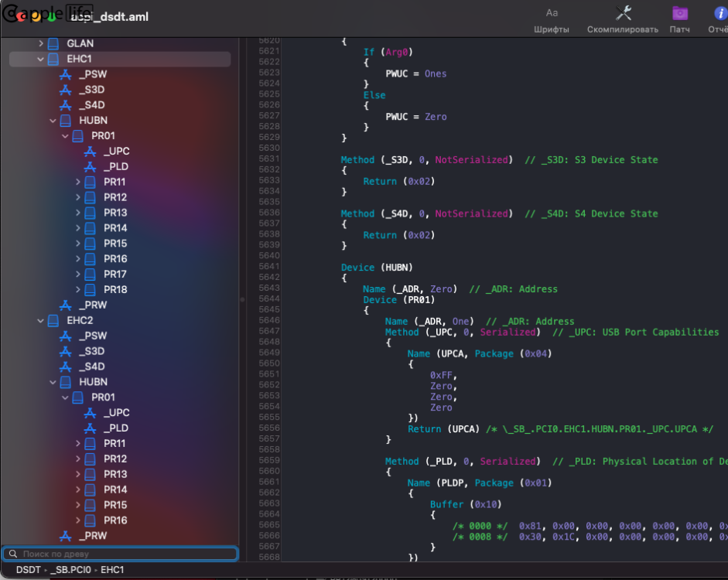Select _PSW method icon under EHC2

(x=66, y=336)
